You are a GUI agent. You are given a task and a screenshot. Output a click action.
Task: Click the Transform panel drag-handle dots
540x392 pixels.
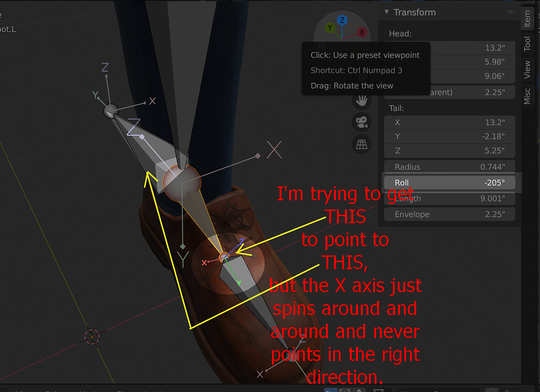coord(510,12)
